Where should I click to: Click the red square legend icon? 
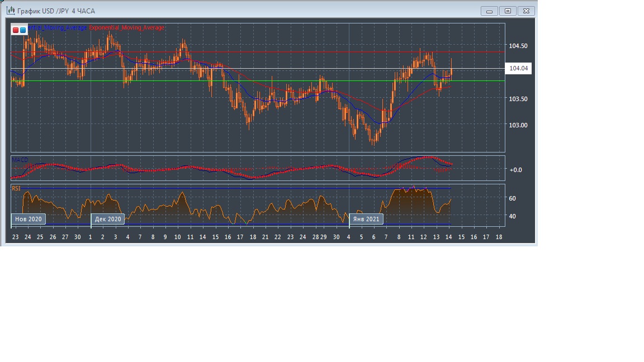pos(16,30)
